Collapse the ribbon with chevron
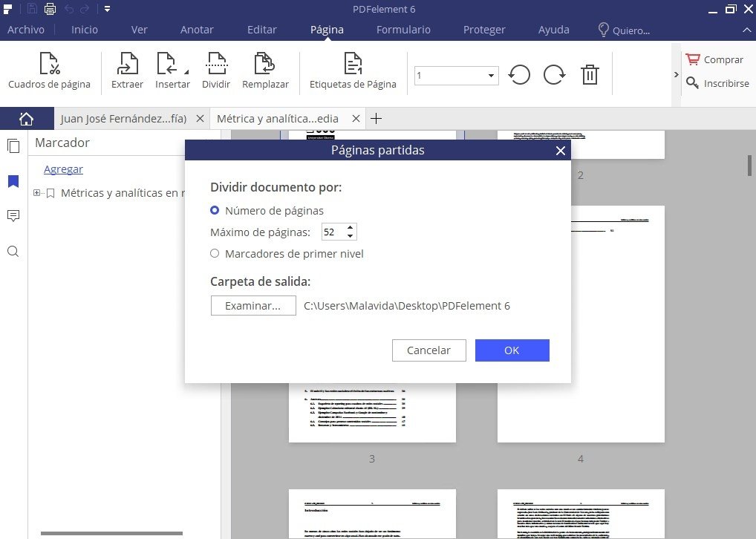Viewport: 756px width, 539px height. coord(747,30)
